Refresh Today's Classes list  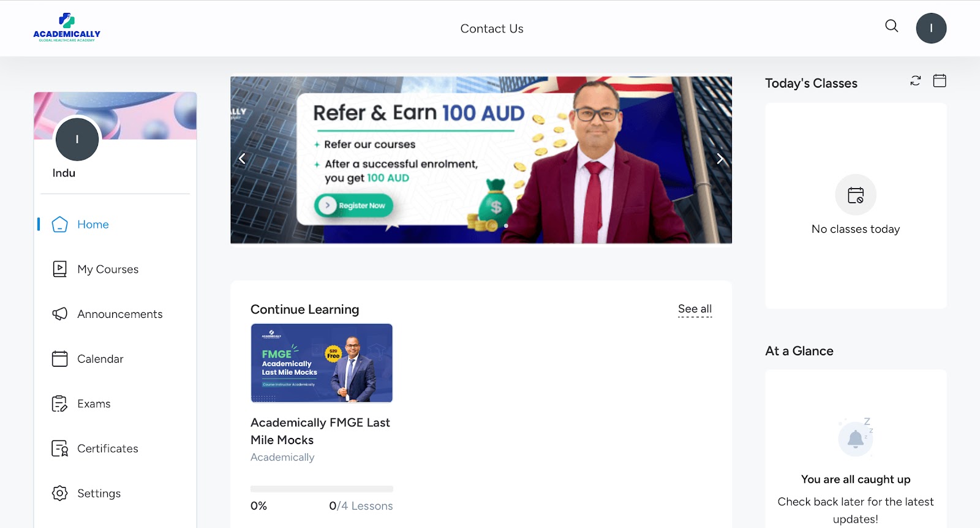[916, 81]
